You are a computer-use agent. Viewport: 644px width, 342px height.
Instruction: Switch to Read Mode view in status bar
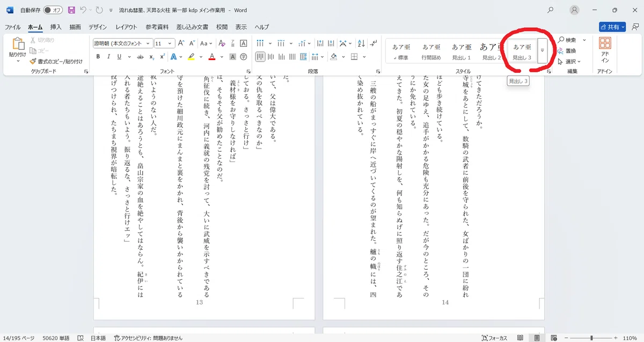521,338
